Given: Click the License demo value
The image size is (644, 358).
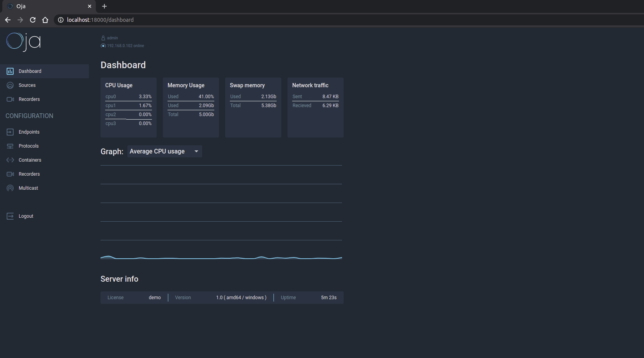Looking at the screenshot, I should (x=155, y=298).
